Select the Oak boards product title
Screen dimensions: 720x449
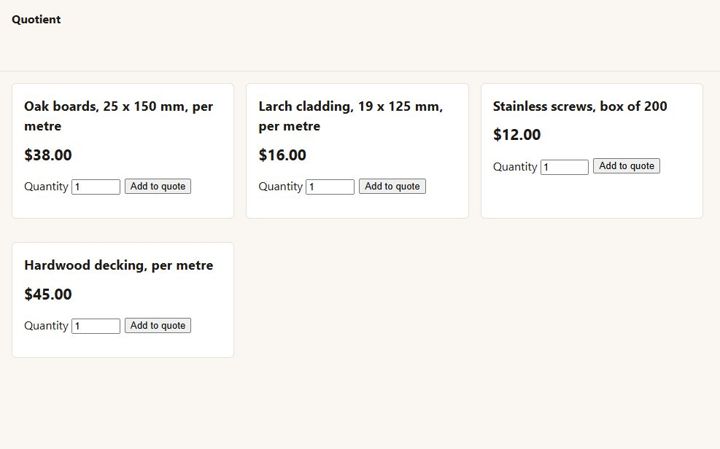click(x=118, y=116)
